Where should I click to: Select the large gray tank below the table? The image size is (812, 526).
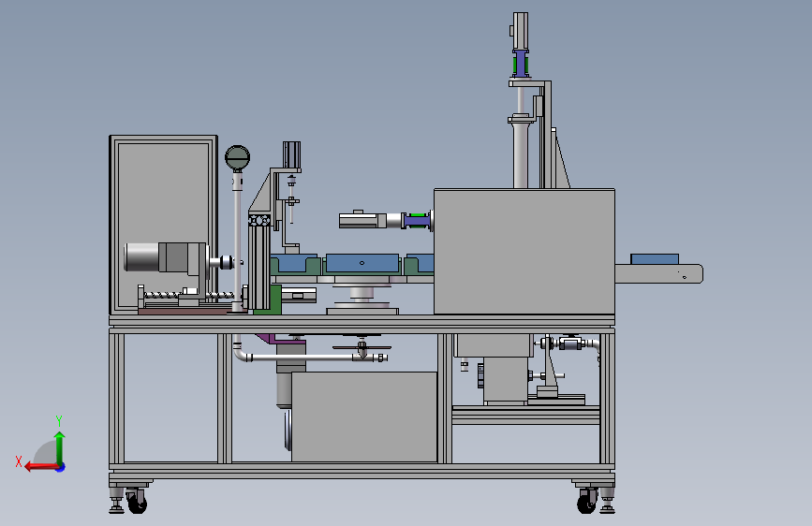pos(364,416)
